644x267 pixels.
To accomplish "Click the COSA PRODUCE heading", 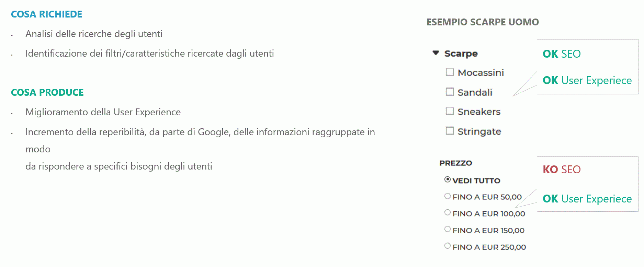I will click(x=47, y=92).
